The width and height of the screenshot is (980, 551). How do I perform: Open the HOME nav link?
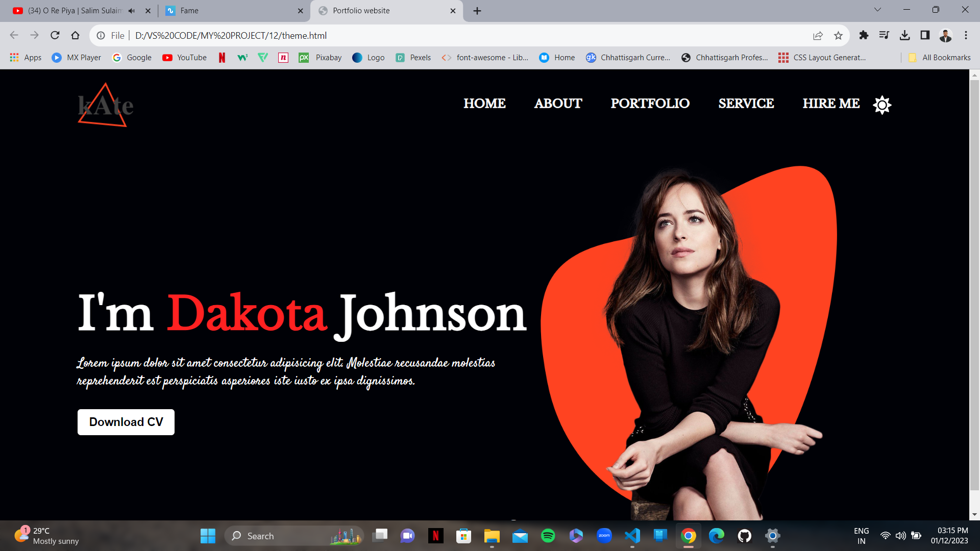(484, 104)
